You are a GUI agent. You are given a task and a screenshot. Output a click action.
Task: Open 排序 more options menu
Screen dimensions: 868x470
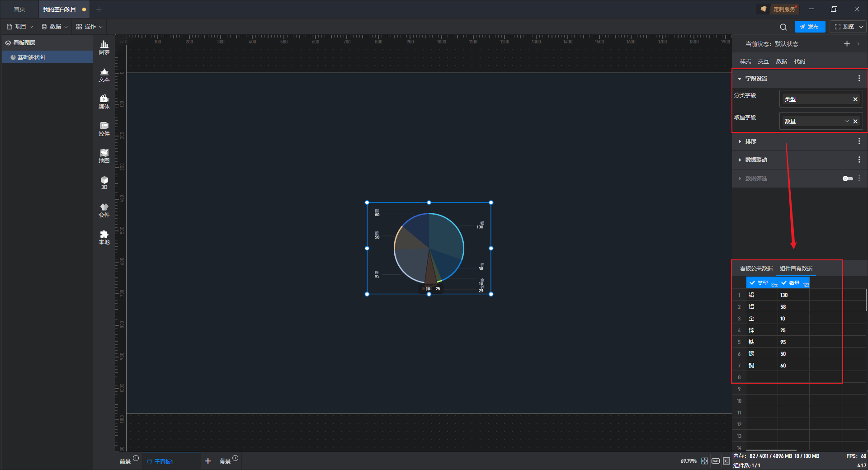coord(859,141)
